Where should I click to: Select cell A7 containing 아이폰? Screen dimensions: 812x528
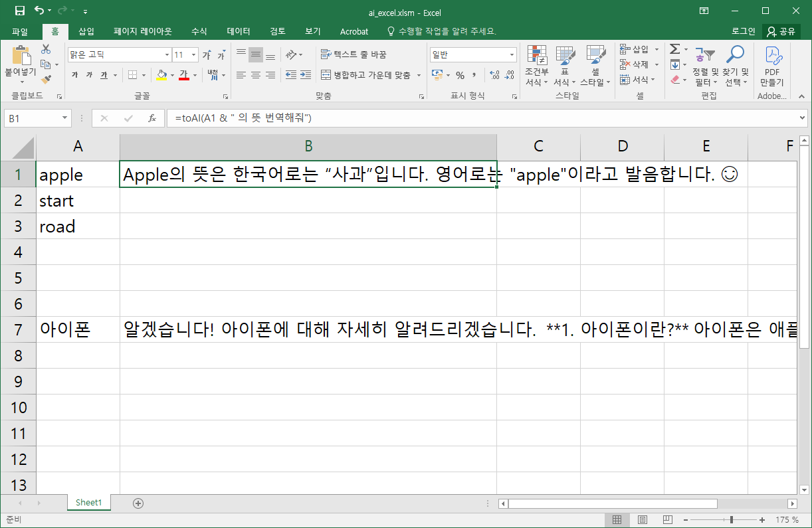tap(78, 329)
